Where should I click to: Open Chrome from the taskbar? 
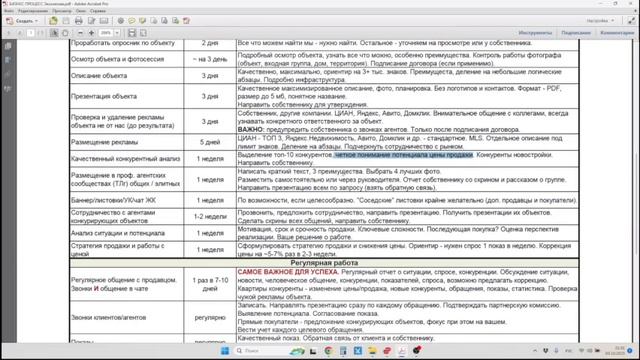tap(328, 351)
